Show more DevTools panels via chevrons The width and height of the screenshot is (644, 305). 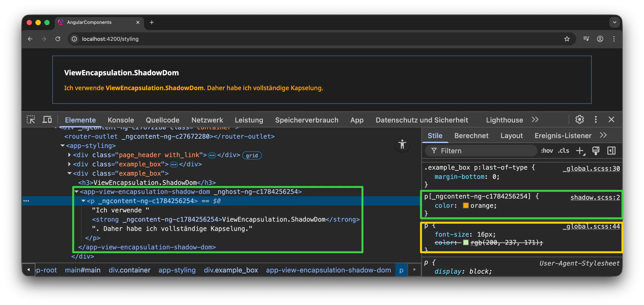click(x=535, y=120)
